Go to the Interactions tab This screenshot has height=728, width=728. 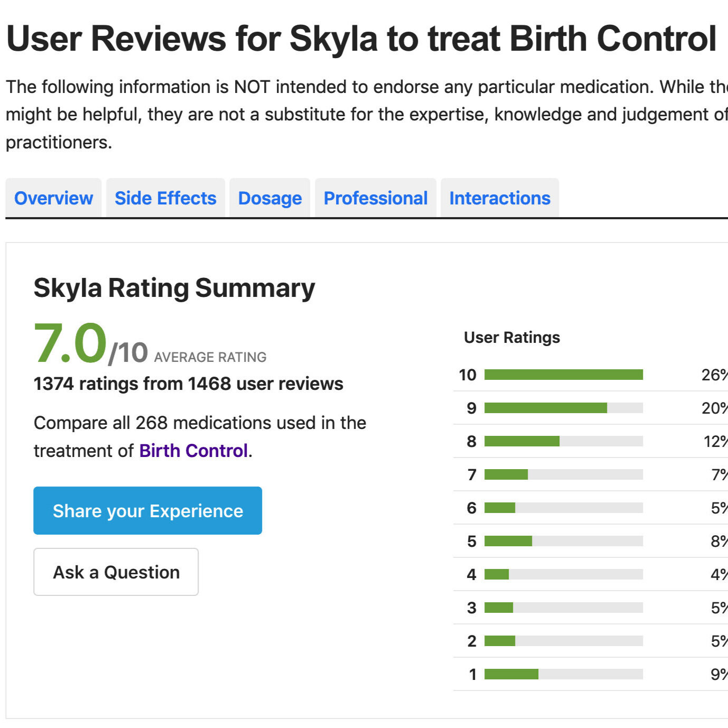click(500, 198)
